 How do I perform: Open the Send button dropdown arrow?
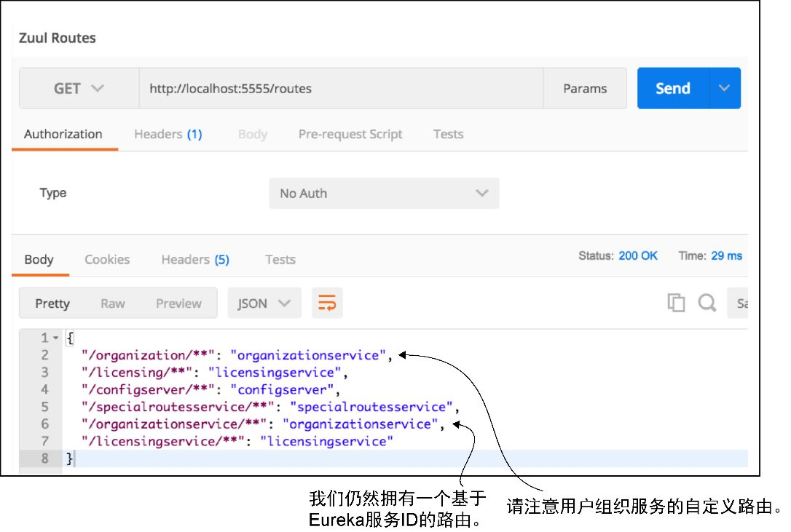point(725,88)
